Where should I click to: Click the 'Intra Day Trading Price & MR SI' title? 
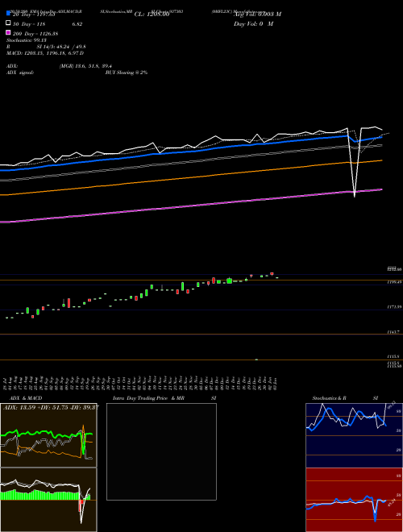164,398
